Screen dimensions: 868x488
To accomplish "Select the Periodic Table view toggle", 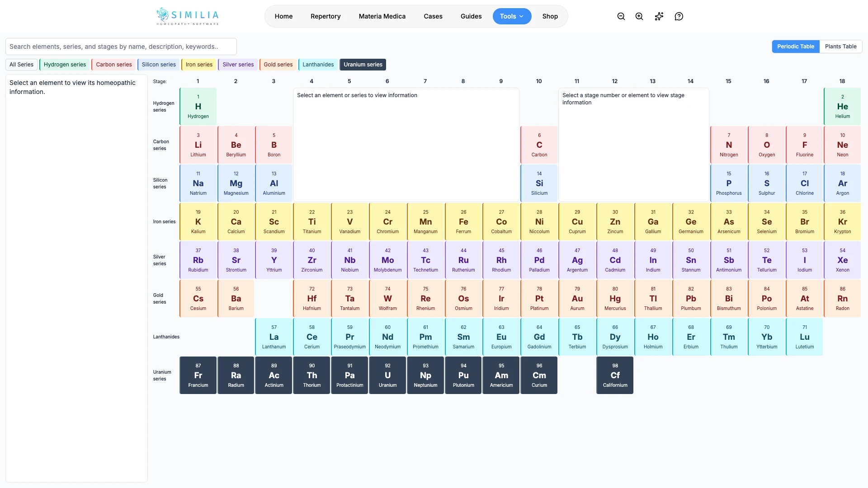I will click(x=795, y=47).
